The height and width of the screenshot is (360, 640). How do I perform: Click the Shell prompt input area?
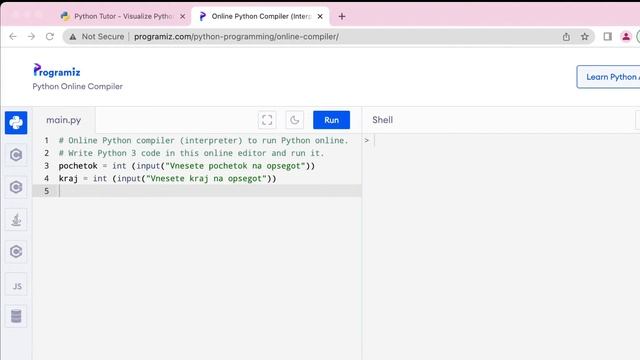502,140
